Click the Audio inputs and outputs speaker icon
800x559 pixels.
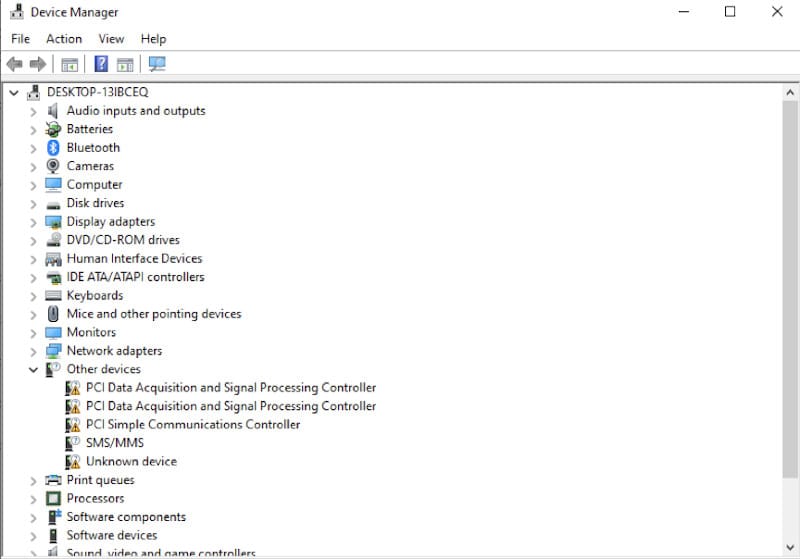pos(53,111)
